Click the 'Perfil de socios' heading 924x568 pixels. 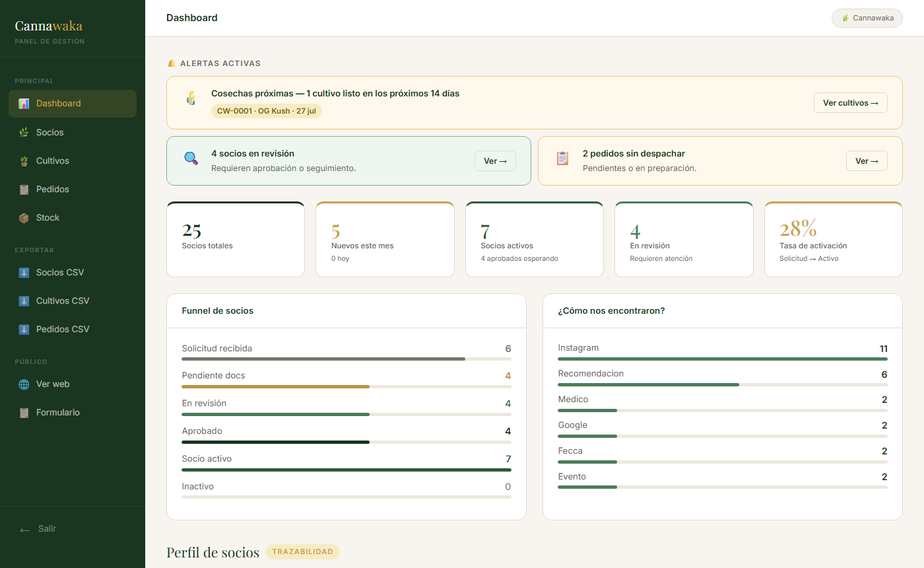213,552
